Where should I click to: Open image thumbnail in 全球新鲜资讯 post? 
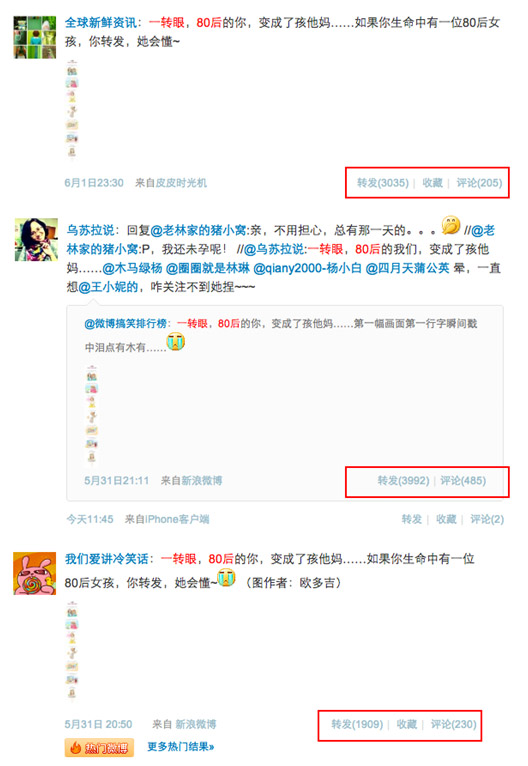pyautogui.click(x=72, y=109)
